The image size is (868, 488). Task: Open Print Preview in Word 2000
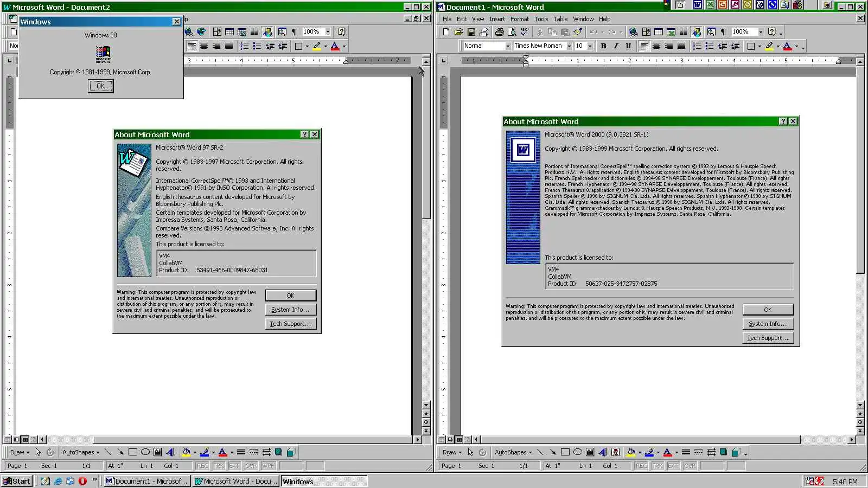coord(512,32)
